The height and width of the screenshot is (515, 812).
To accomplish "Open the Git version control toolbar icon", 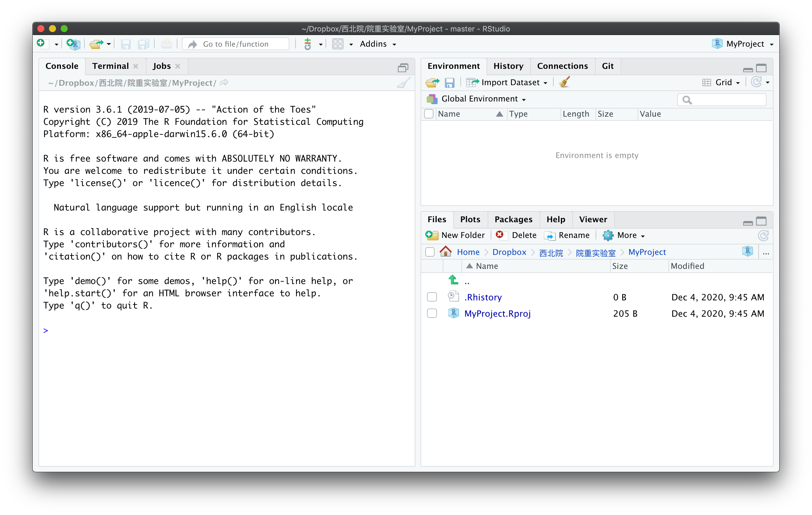I will click(x=307, y=44).
